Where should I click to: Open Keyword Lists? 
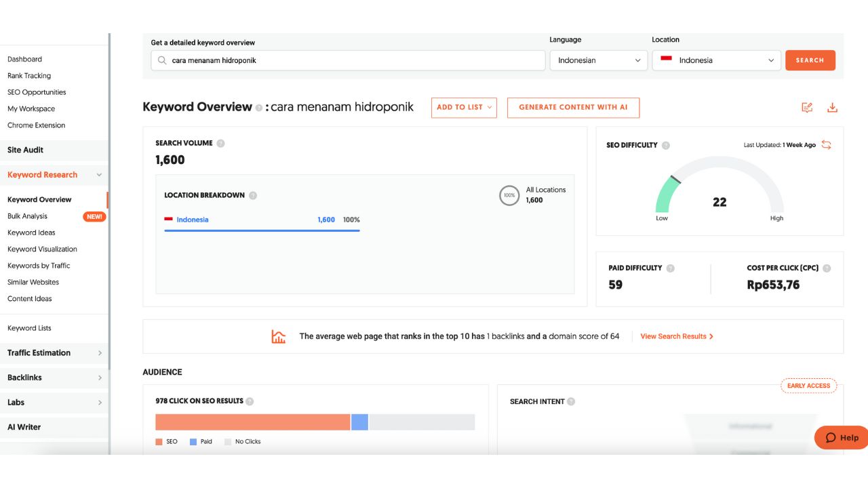(x=29, y=328)
